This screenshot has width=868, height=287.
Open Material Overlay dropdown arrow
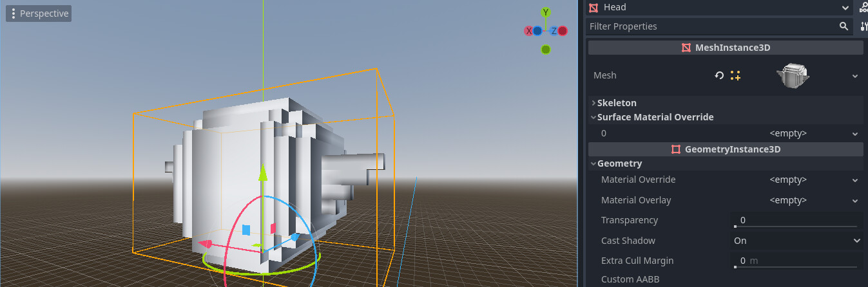point(855,201)
